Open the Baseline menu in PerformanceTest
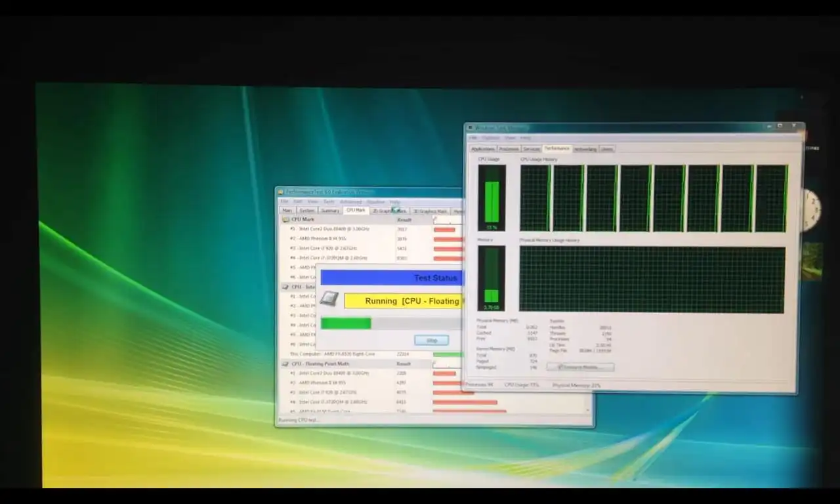Image resolution: width=840 pixels, height=504 pixels. 376,201
